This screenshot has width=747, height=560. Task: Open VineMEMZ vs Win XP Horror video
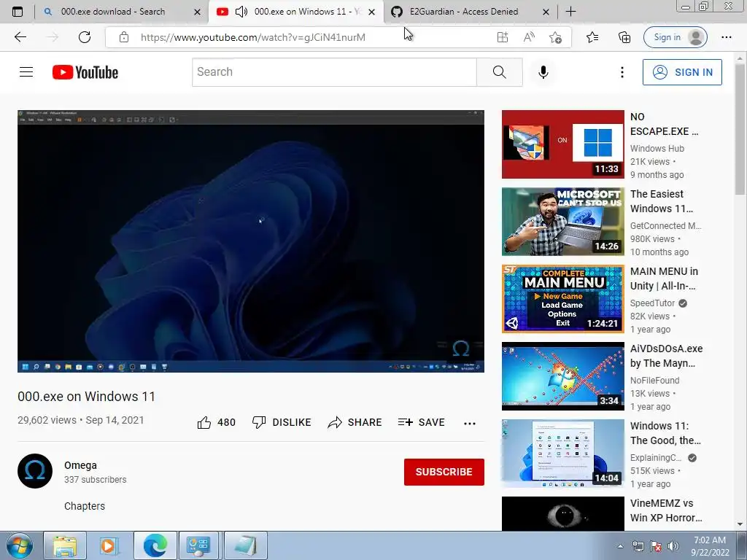(562, 513)
